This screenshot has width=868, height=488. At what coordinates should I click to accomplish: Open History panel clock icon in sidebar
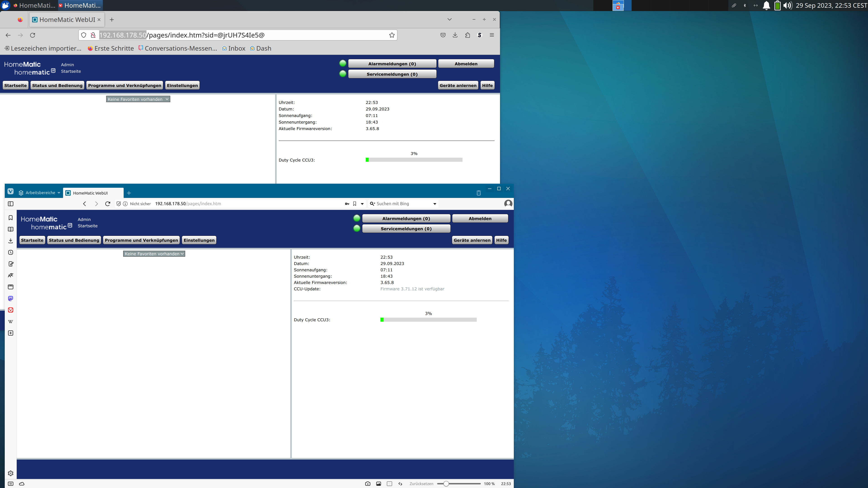coord(10,252)
